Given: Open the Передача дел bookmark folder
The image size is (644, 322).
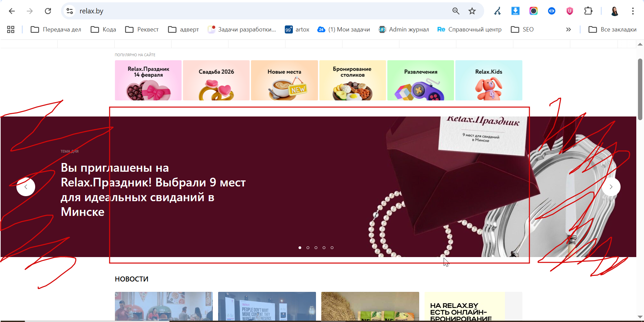Looking at the screenshot, I should point(56,29).
